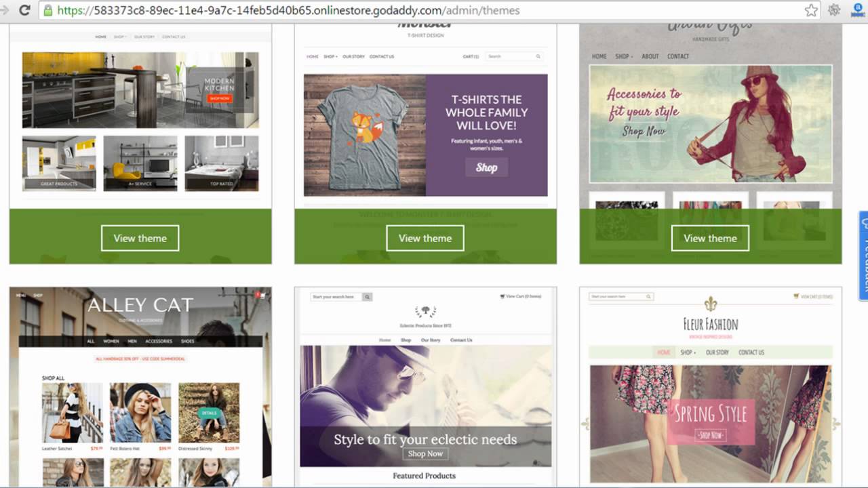Image resolution: width=868 pixels, height=488 pixels.
Task: Open the blue Feedback side tab
Action: pos(863,256)
